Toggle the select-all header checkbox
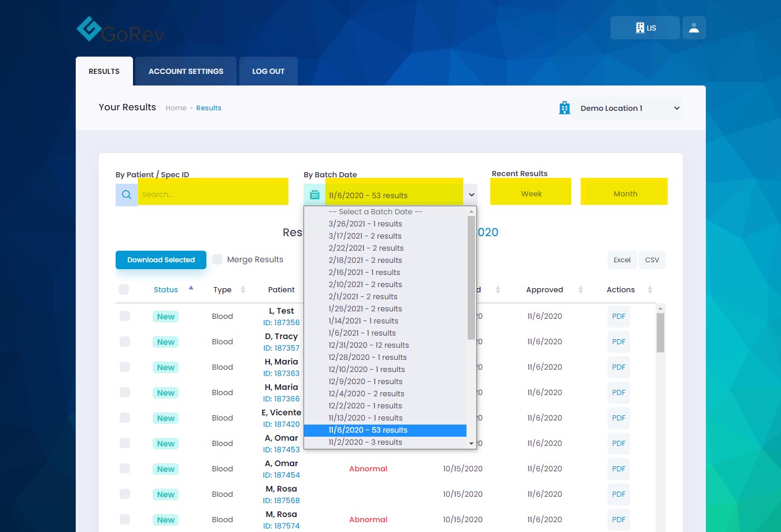The height and width of the screenshot is (532, 781). pos(124,289)
